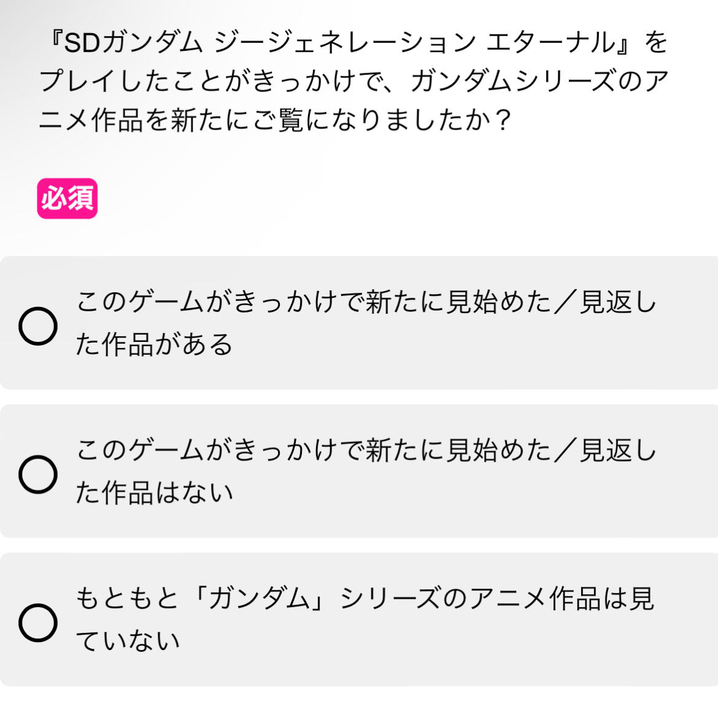The width and height of the screenshot is (718, 728).
Task: Tap the label text ending in 作品はない
Action: tap(366, 471)
